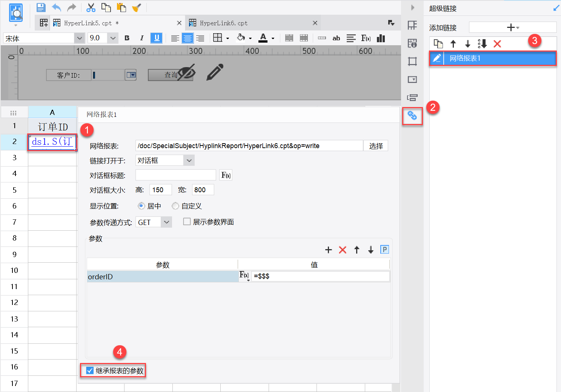
Task: Click the dialog width field 800
Action: [x=203, y=190]
